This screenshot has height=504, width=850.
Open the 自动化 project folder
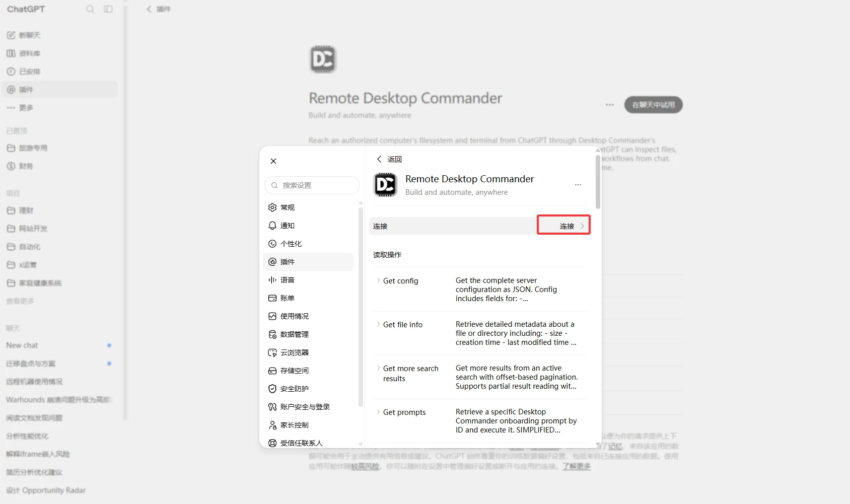click(59, 247)
